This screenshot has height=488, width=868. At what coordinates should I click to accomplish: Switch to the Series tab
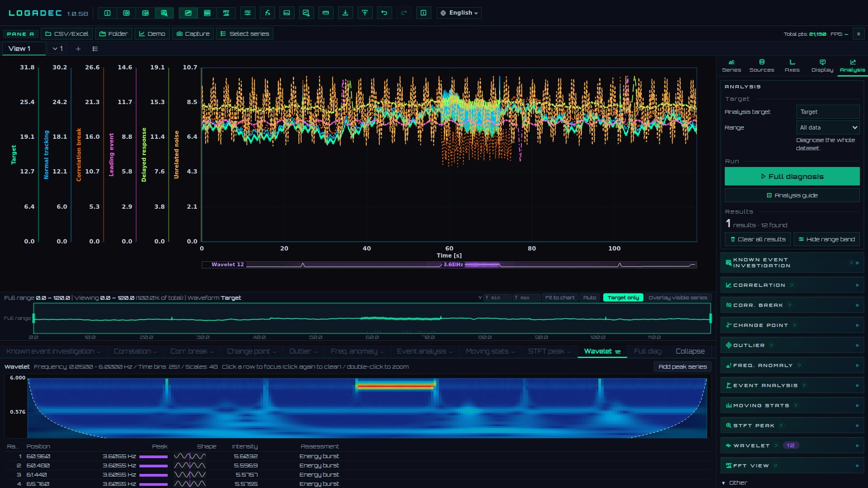pos(731,66)
